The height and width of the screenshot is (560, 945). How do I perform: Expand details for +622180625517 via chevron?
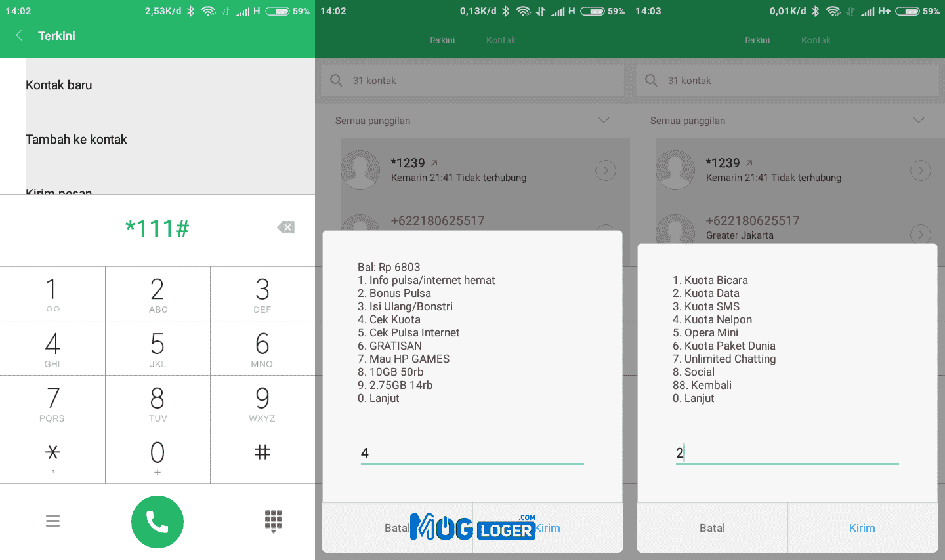coord(920,234)
